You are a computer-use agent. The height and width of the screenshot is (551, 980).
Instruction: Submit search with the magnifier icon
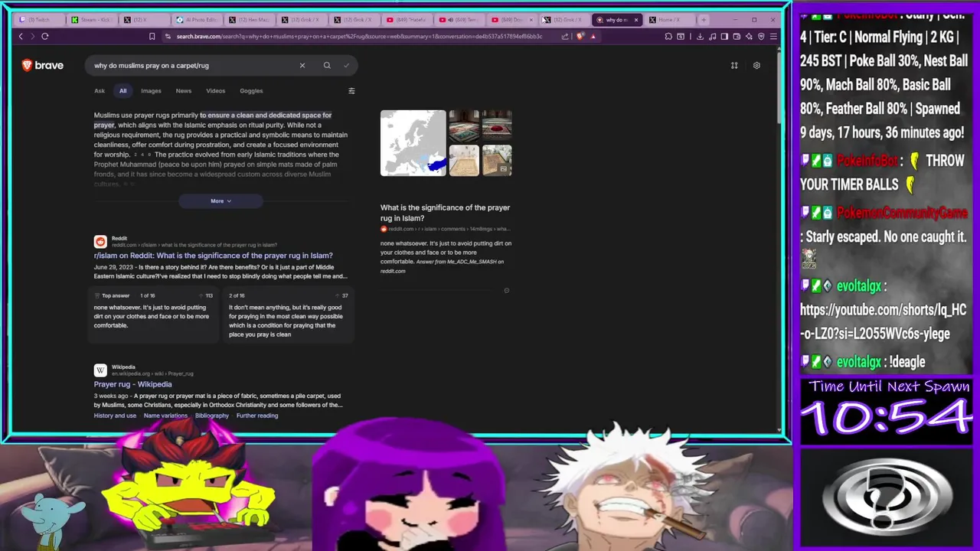(x=327, y=65)
